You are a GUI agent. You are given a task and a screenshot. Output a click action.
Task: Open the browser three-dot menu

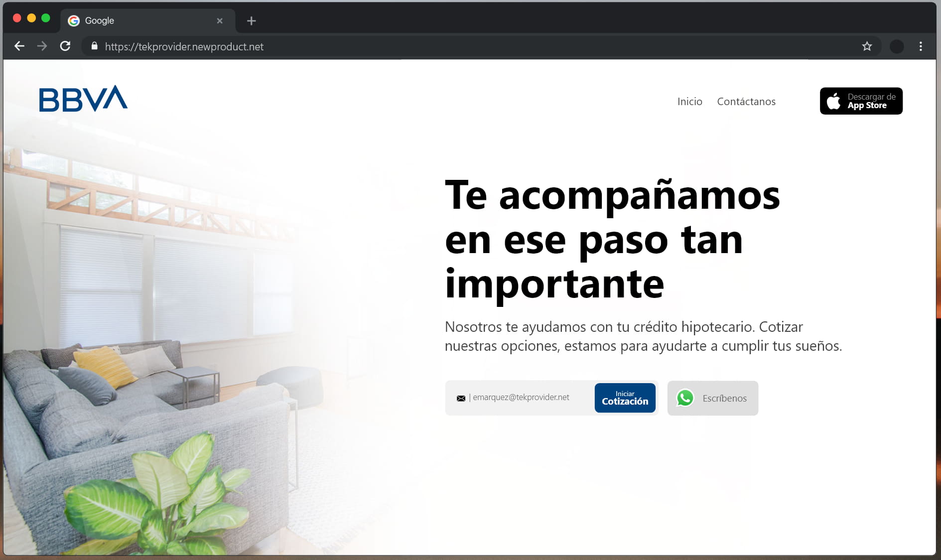[x=921, y=46]
